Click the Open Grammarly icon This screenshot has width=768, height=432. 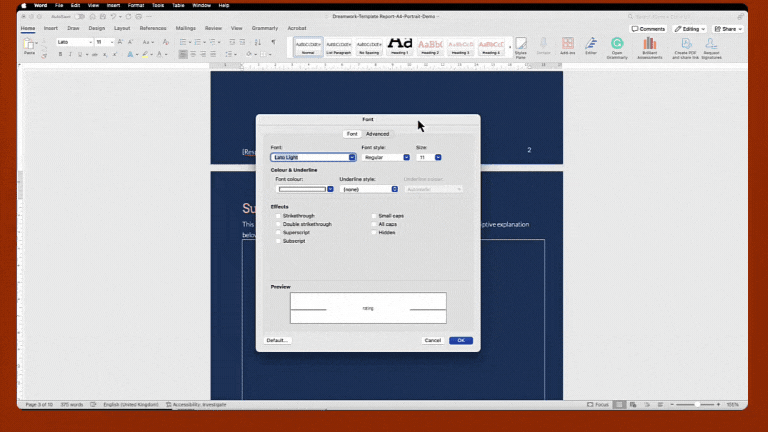tap(617, 46)
